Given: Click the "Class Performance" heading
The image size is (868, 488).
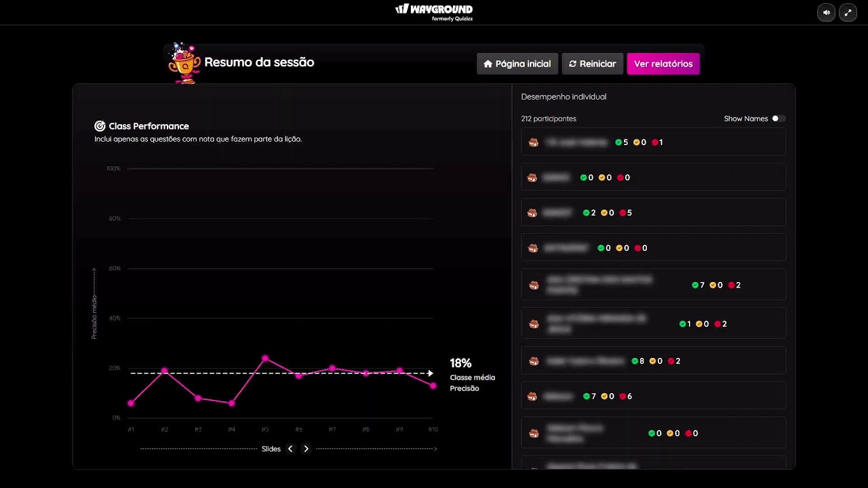Looking at the screenshot, I should tap(149, 126).
